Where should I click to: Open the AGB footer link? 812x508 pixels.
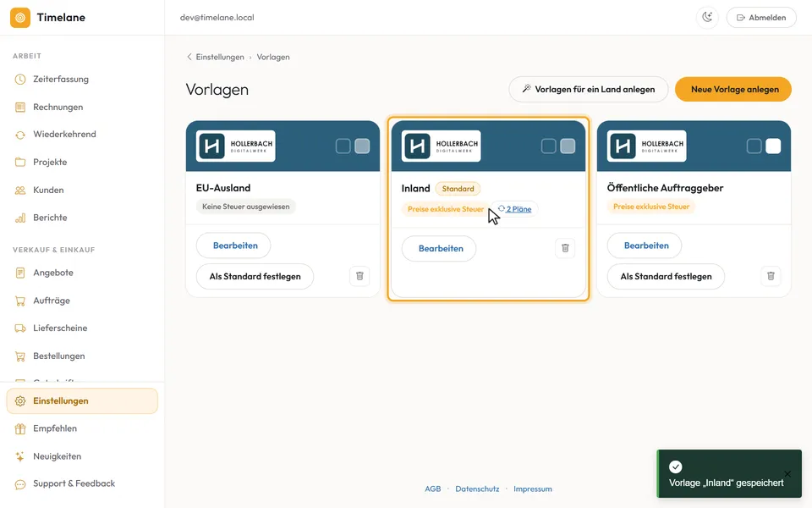tap(433, 489)
